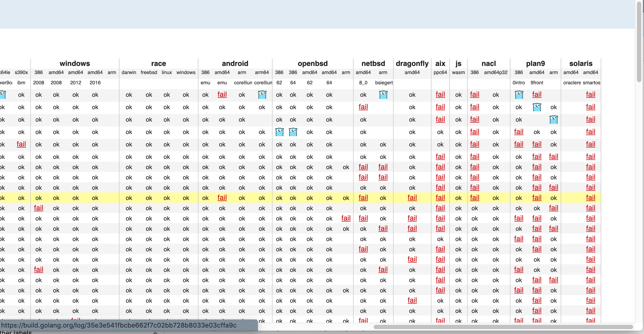Click the 'plan9' column group header
The height and width of the screenshot is (334, 644).
pyautogui.click(x=536, y=64)
